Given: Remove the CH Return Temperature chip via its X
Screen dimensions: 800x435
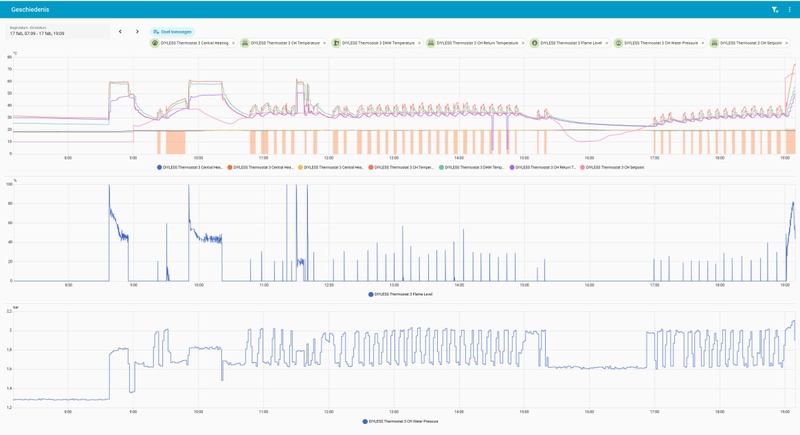Looking at the screenshot, I should tap(523, 43).
